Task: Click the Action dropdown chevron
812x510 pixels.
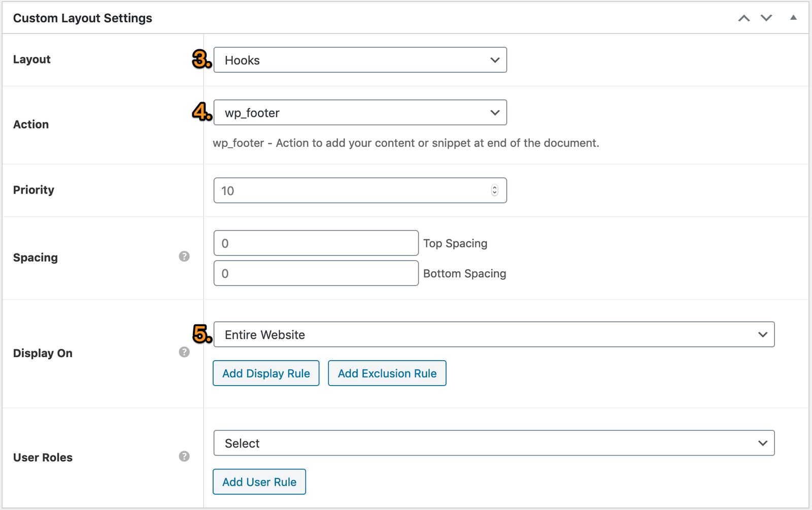Action: pyautogui.click(x=494, y=112)
